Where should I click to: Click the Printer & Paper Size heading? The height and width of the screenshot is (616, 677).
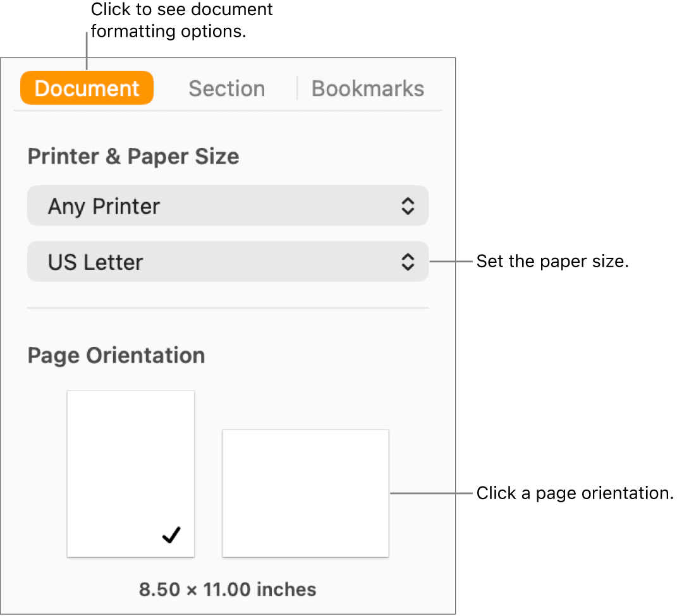point(133,156)
